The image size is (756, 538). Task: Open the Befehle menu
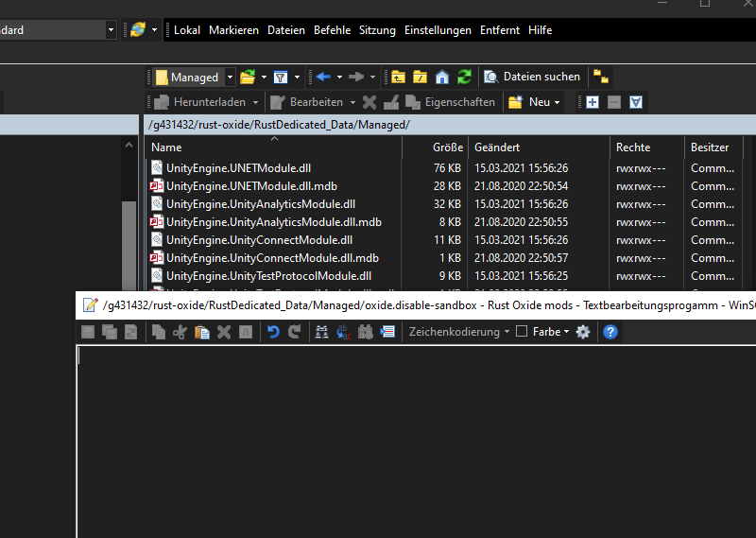click(333, 30)
